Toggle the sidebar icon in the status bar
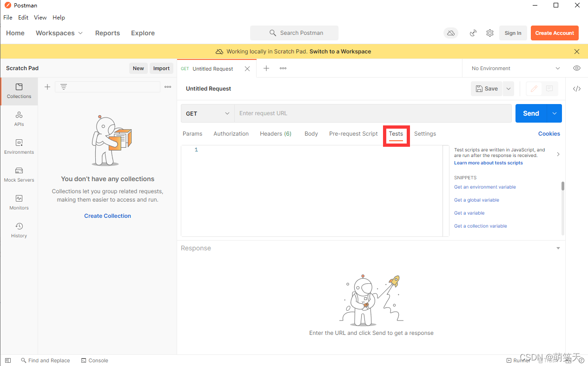Image resolution: width=588 pixels, height=366 pixels. point(8,360)
